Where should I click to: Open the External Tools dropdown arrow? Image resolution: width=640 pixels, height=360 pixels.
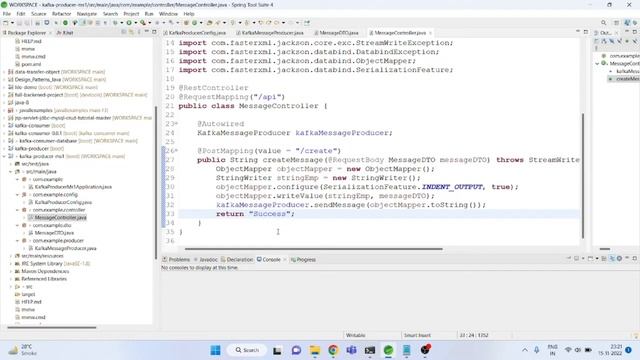(149, 23)
